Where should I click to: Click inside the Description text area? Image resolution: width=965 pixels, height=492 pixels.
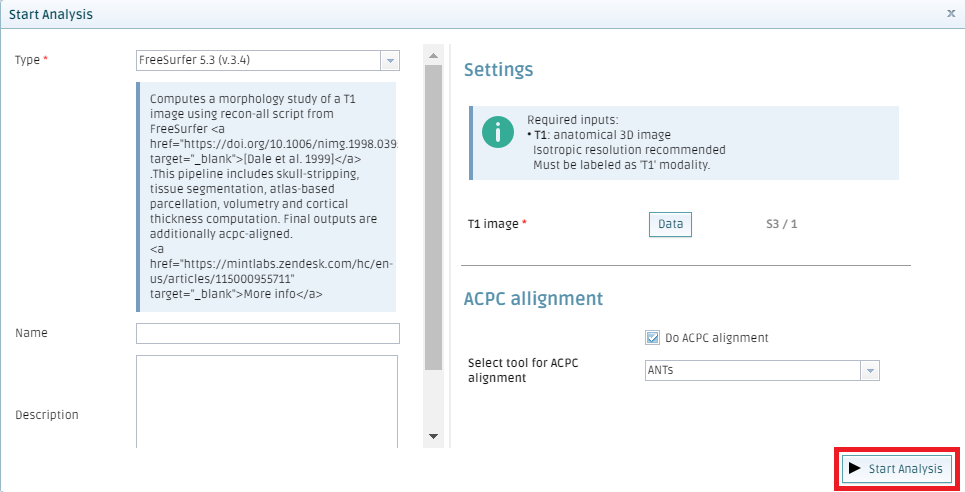(267, 401)
